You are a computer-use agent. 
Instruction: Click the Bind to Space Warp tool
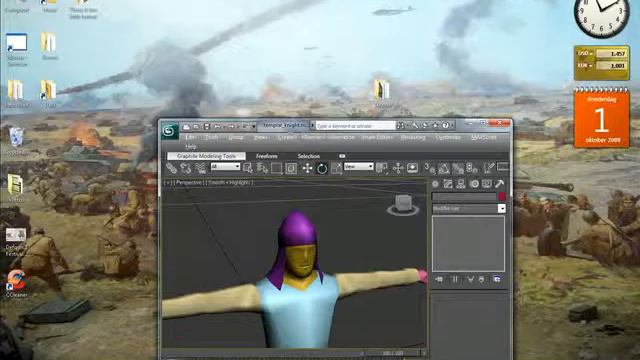(x=200, y=168)
